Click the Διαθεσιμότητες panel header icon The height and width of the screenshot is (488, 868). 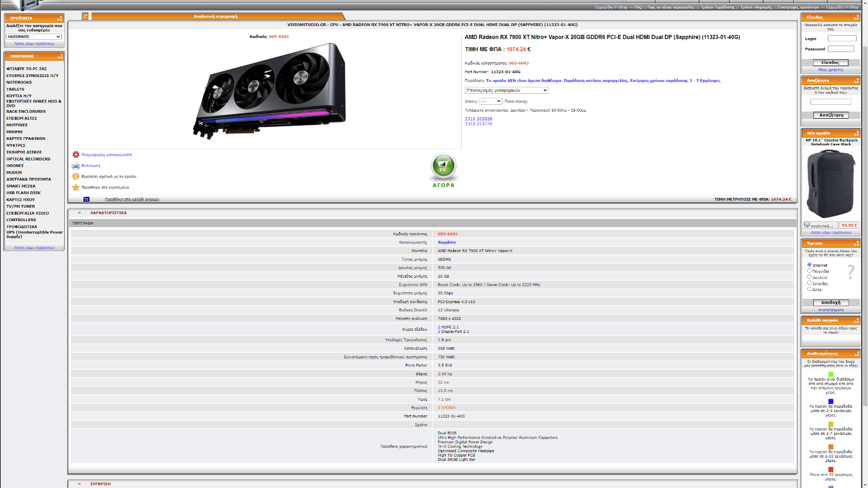point(857,353)
